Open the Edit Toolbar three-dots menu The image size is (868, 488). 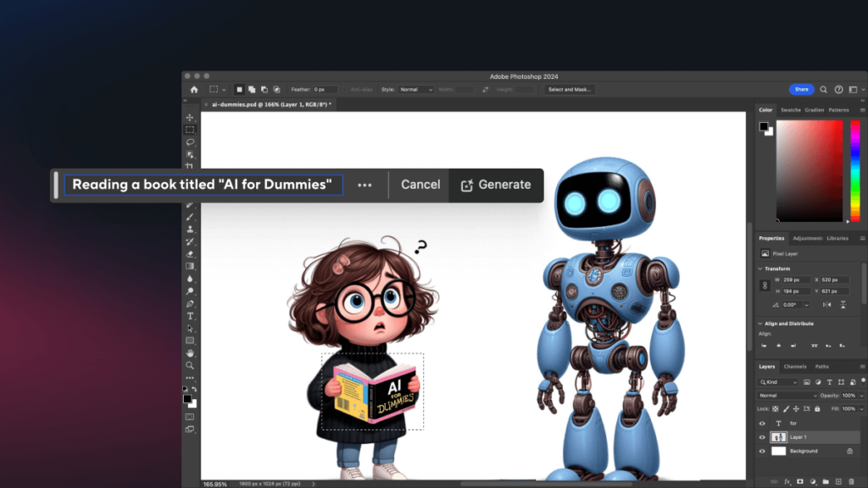(190, 378)
